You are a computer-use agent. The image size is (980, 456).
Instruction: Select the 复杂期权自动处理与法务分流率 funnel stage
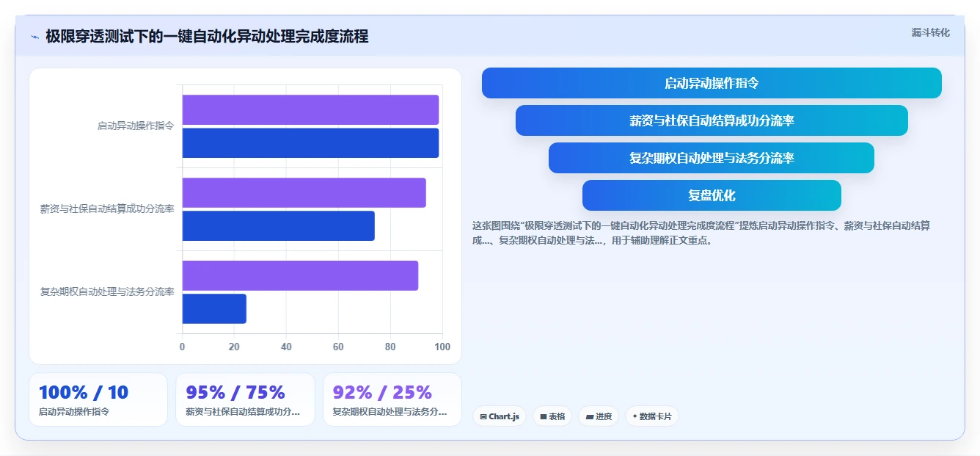712,158
